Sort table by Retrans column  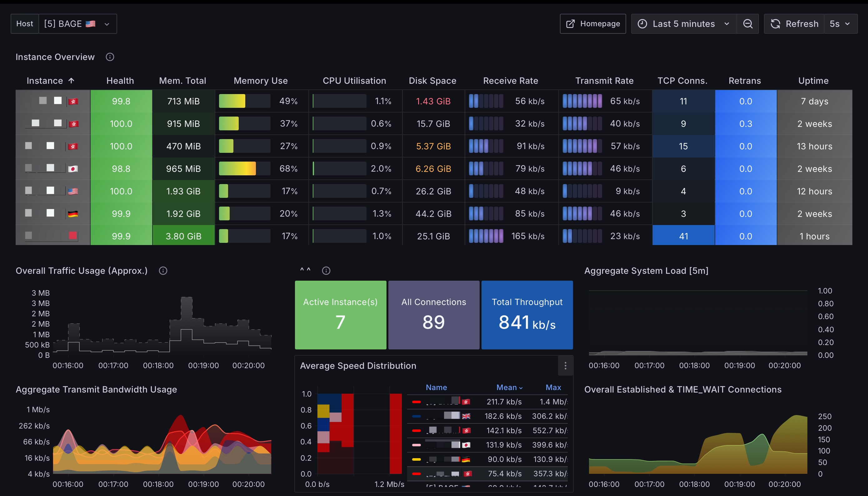(745, 81)
